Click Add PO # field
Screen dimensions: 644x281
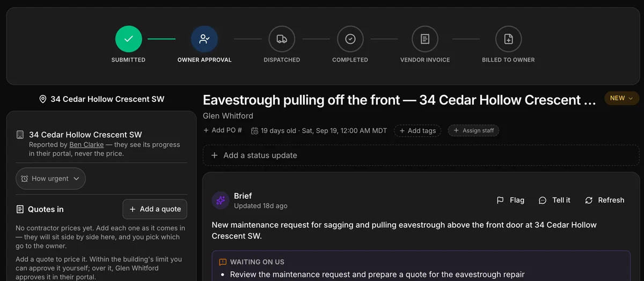click(223, 130)
